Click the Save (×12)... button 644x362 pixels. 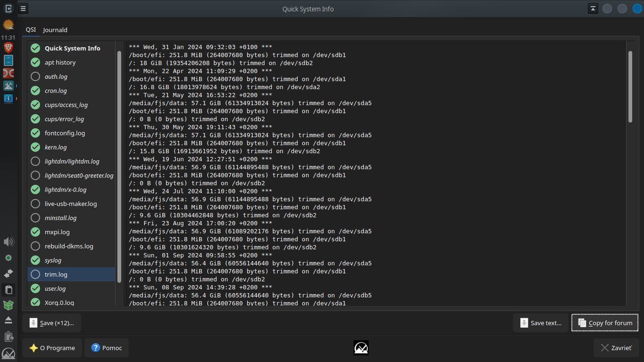point(52,323)
